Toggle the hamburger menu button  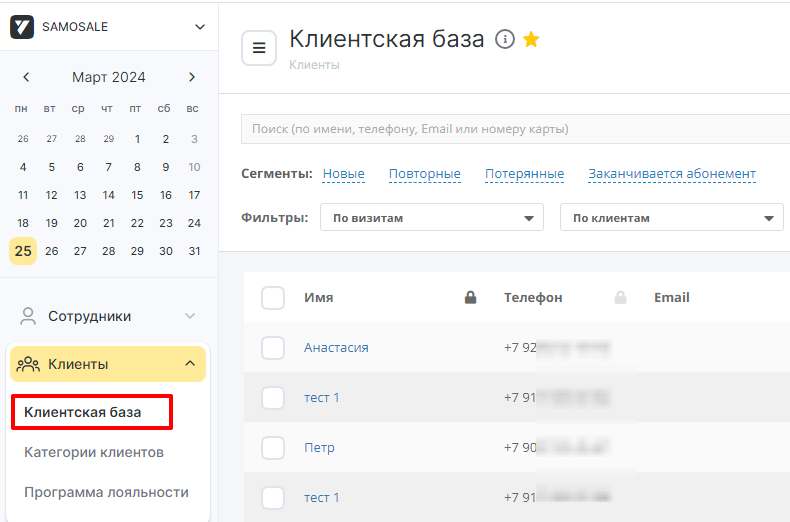pyautogui.click(x=259, y=48)
